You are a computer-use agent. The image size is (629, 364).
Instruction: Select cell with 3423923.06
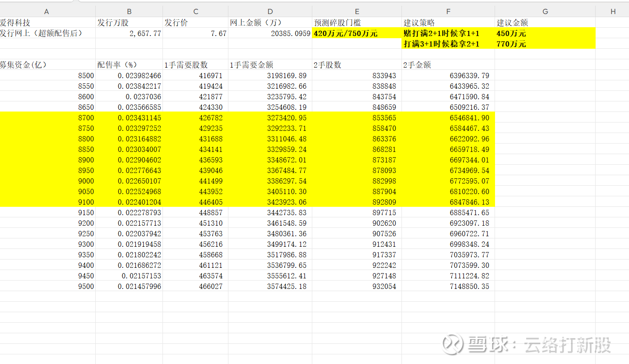point(270,202)
